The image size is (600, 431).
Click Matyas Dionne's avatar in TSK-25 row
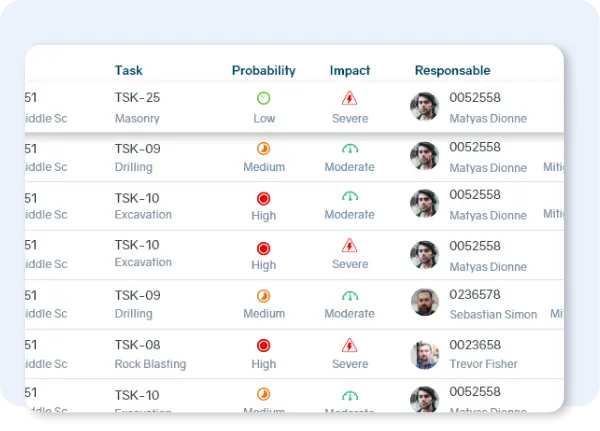tap(425, 107)
